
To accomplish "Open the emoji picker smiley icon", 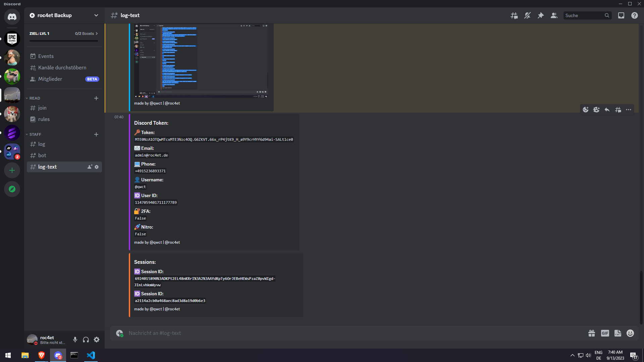I will 630,333.
